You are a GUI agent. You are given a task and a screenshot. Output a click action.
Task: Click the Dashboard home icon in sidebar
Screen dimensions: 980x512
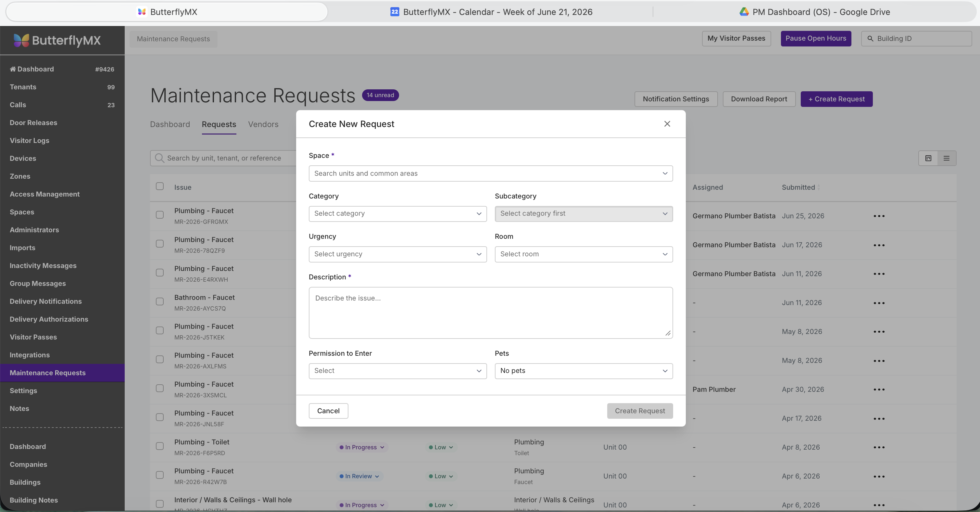pyautogui.click(x=13, y=69)
